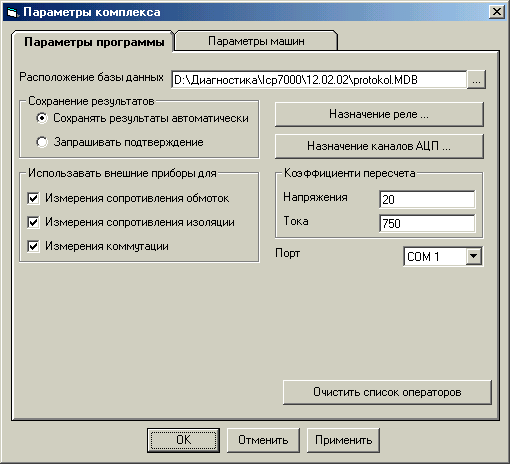Click the Применить button
Screen dimensions: 510x464
pyautogui.click(x=343, y=440)
